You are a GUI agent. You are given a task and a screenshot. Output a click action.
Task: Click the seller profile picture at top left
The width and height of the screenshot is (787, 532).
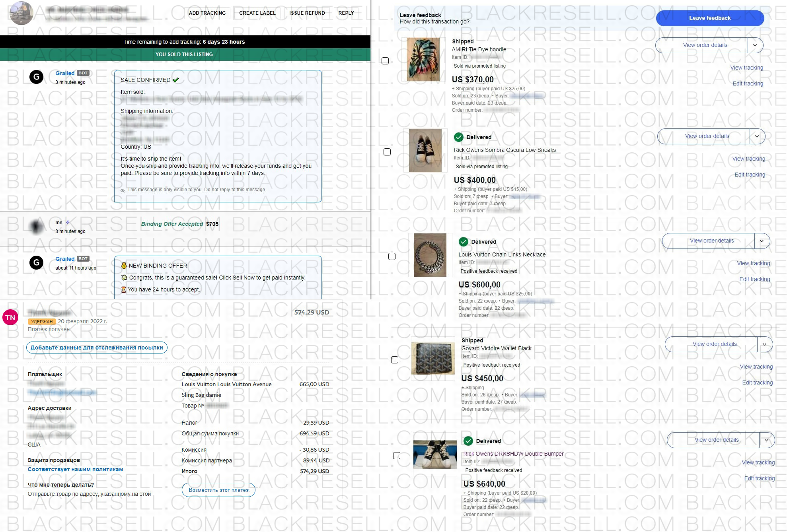[x=21, y=13]
